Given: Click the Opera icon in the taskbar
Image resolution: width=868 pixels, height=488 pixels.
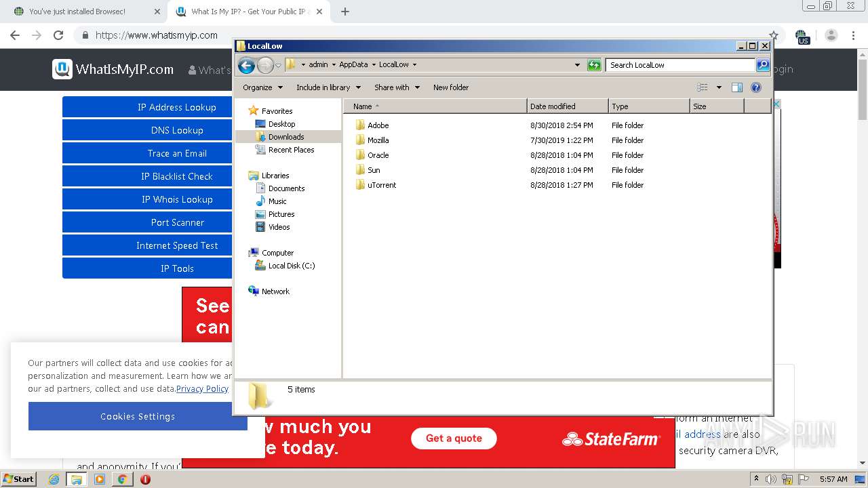Looking at the screenshot, I should click(x=145, y=479).
